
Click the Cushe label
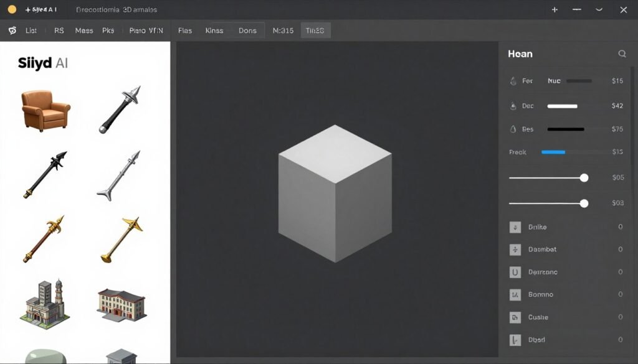(538, 317)
